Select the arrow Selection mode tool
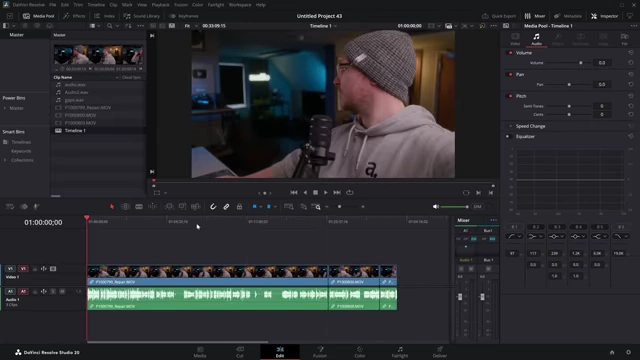The height and width of the screenshot is (360, 640). [112, 207]
